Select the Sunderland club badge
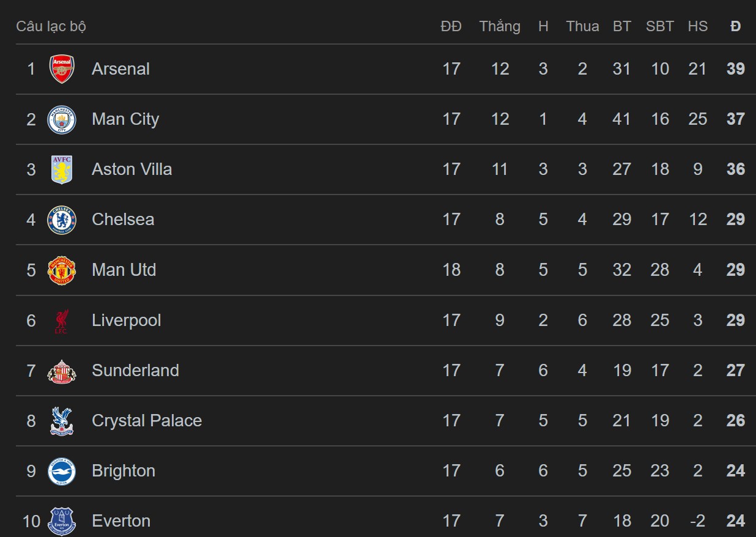The image size is (756, 537). point(62,371)
